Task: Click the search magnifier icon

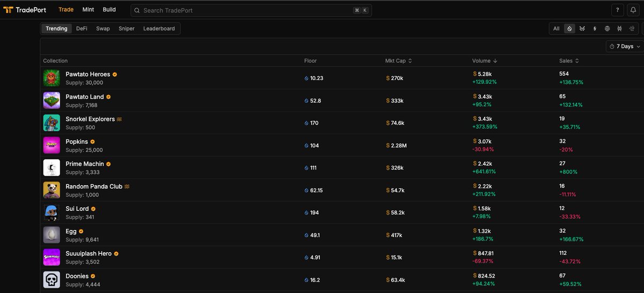Action: [137, 10]
